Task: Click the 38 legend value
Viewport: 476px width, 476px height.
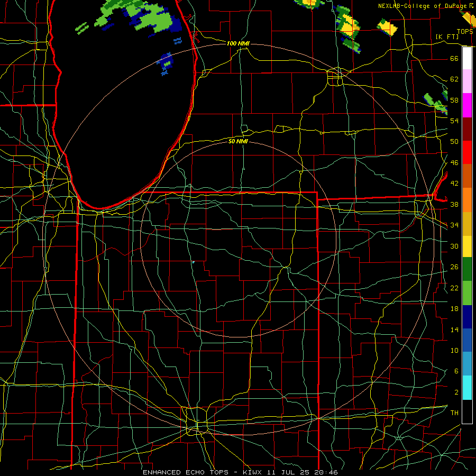Action: click(x=454, y=204)
